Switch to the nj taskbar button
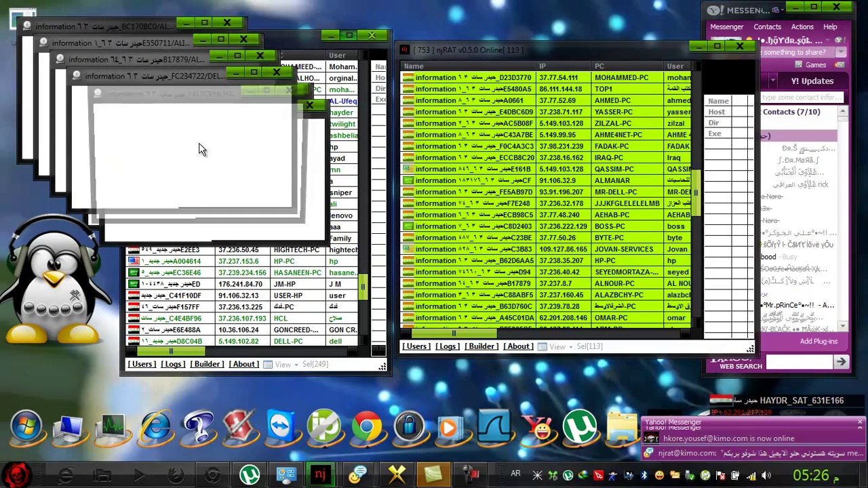 click(321, 474)
